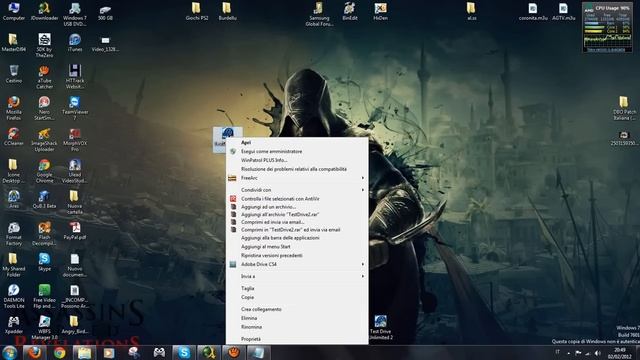Open the taskbar clock and date
Screen dimensions: 640x360
[620, 353]
